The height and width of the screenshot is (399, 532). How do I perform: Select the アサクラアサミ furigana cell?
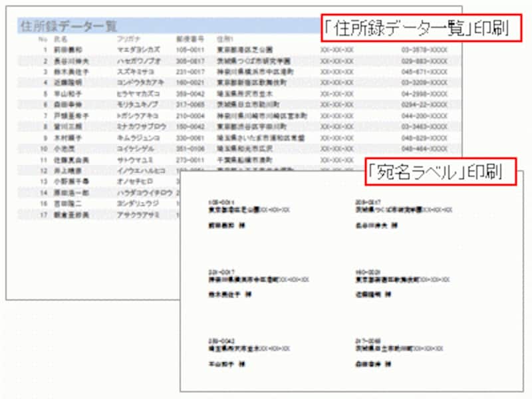pos(138,215)
